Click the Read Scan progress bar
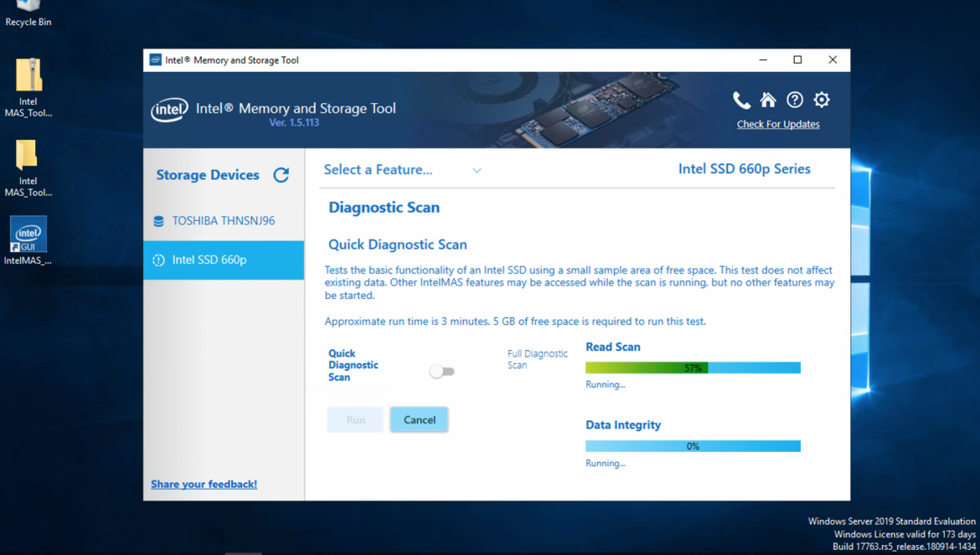This screenshot has width=980, height=555. (x=694, y=367)
